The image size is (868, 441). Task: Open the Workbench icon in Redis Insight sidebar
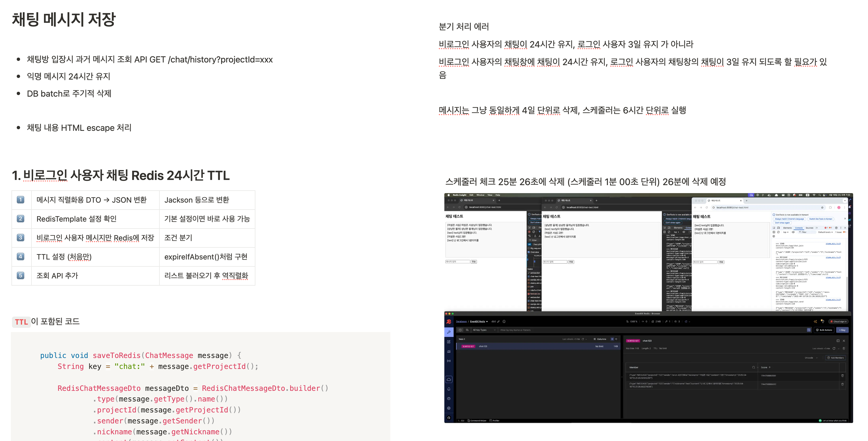[x=449, y=342]
